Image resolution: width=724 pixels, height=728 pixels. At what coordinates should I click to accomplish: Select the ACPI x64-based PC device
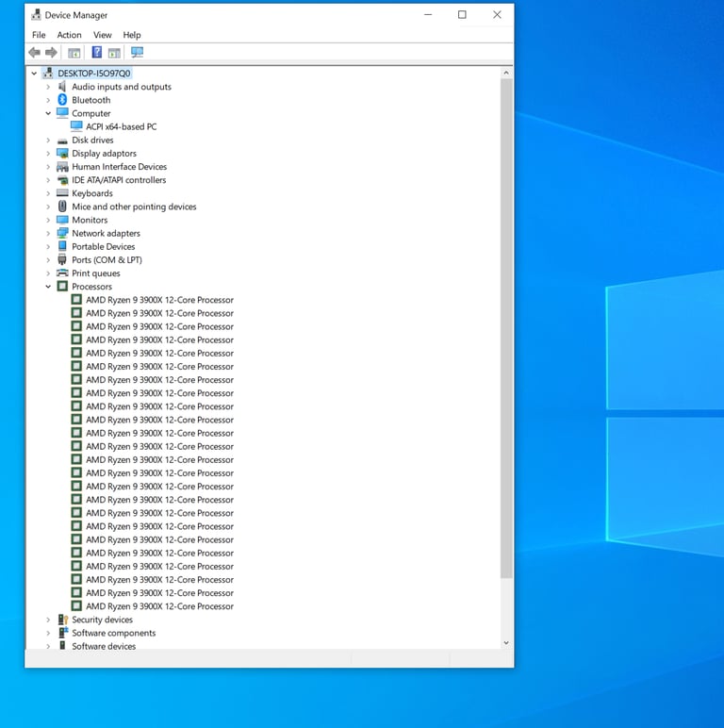[x=121, y=126]
